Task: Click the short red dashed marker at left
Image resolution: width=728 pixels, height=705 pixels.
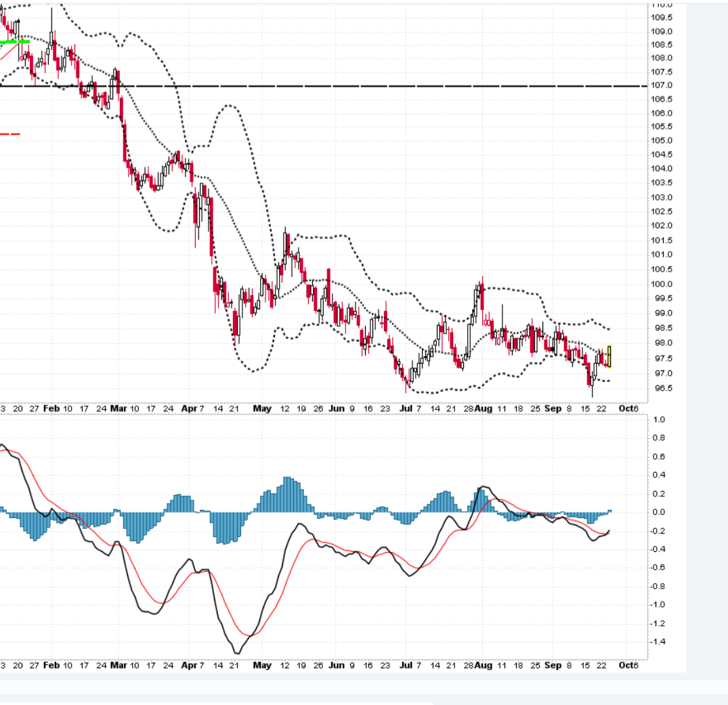Action: pyautogui.click(x=9, y=134)
